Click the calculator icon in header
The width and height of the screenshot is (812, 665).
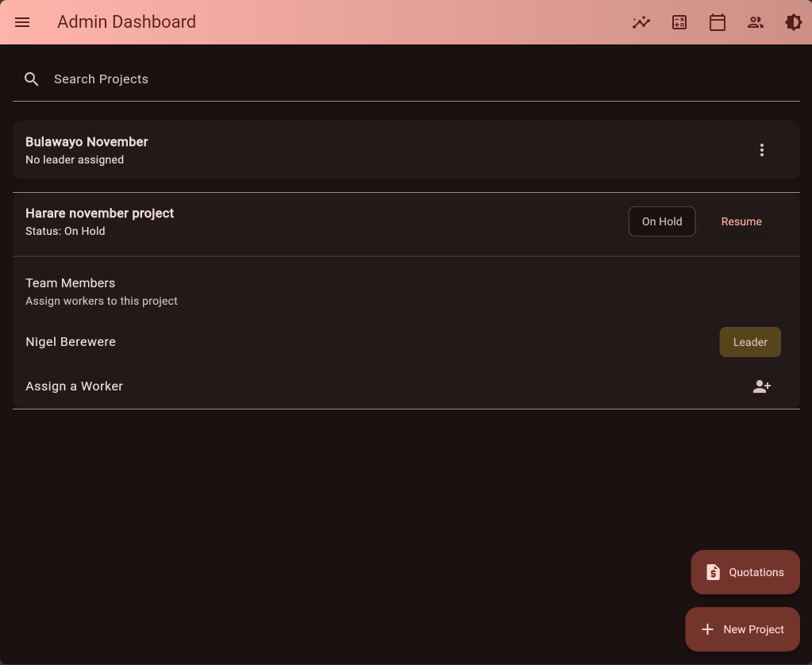pos(679,22)
